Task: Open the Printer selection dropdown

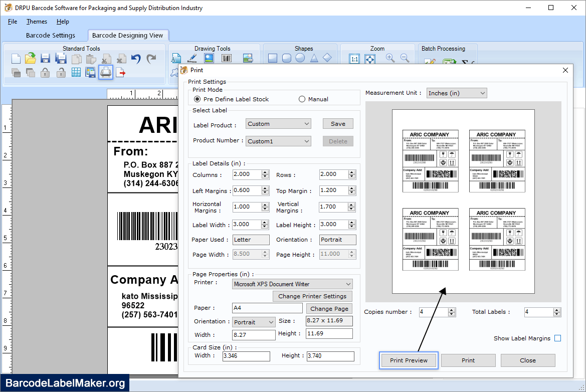Action: tap(292, 284)
